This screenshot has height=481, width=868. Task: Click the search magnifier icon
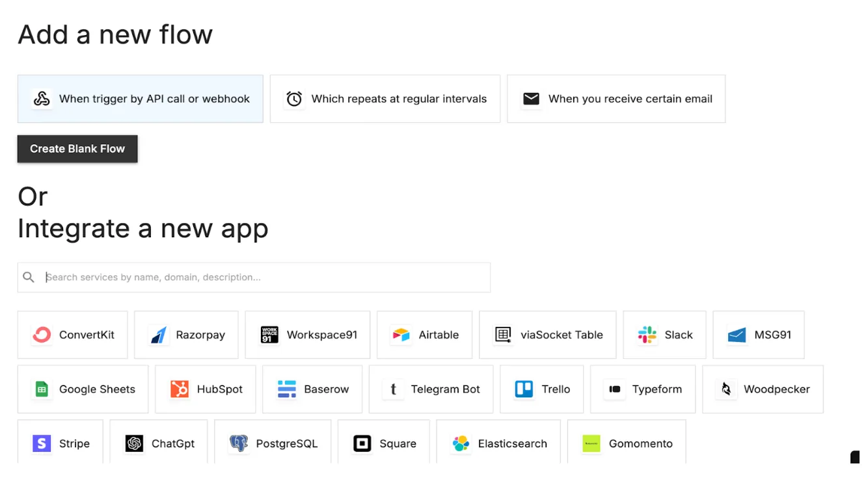pyautogui.click(x=29, y=277)
